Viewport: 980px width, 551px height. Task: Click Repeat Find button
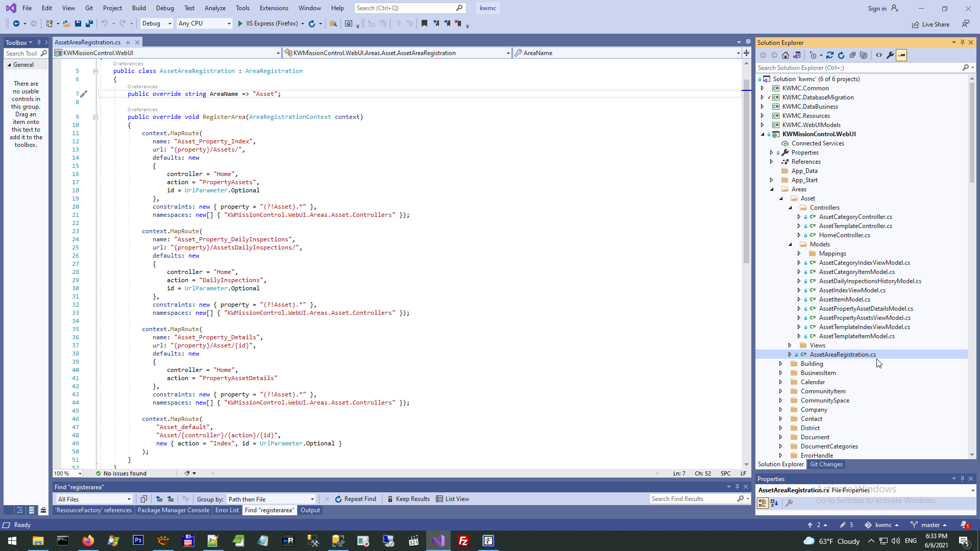click(x=355, y=499)
